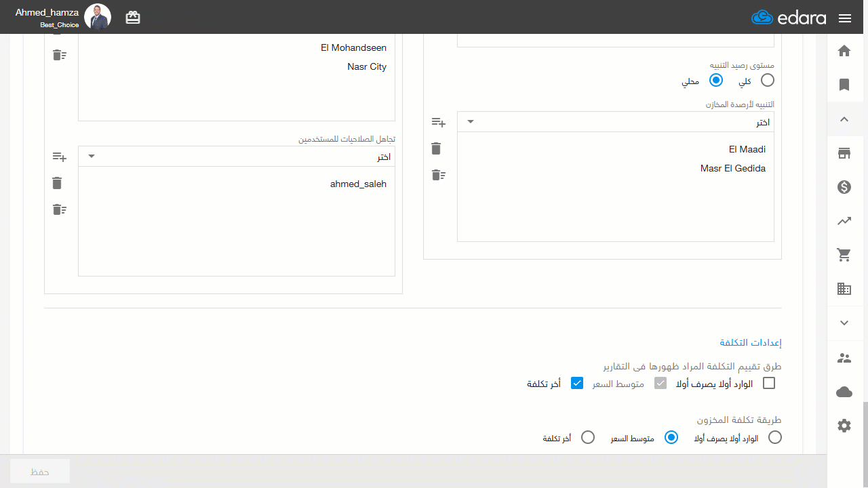Screen dimensions: 868x488
Task: Open the dollar sign finance icon
Action: click(x=844, y=187)
